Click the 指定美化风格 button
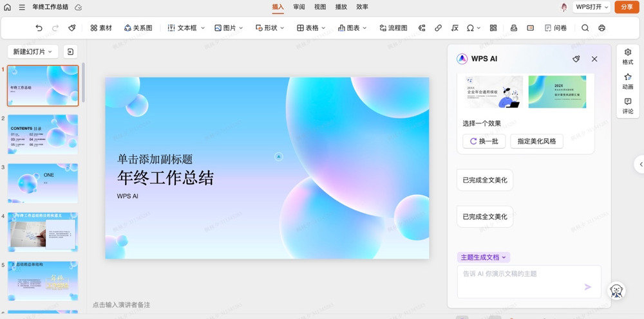Image resolution: width=644 pixels, height=319 pixels. click(536, 141)
